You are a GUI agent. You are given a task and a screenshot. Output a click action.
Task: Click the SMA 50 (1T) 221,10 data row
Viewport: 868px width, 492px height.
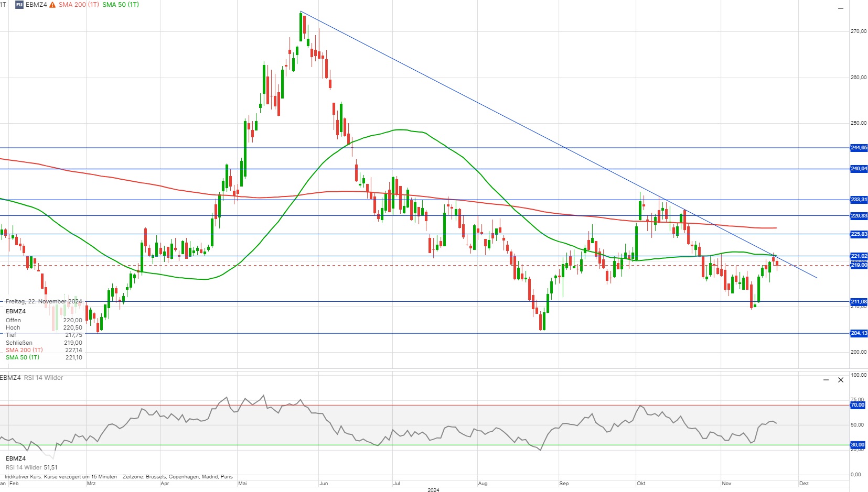point(44,357)
